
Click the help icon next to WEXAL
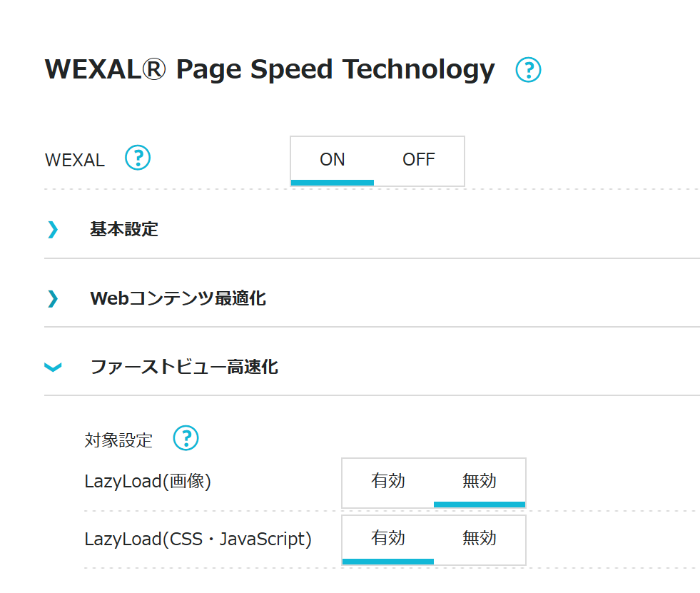138,158
